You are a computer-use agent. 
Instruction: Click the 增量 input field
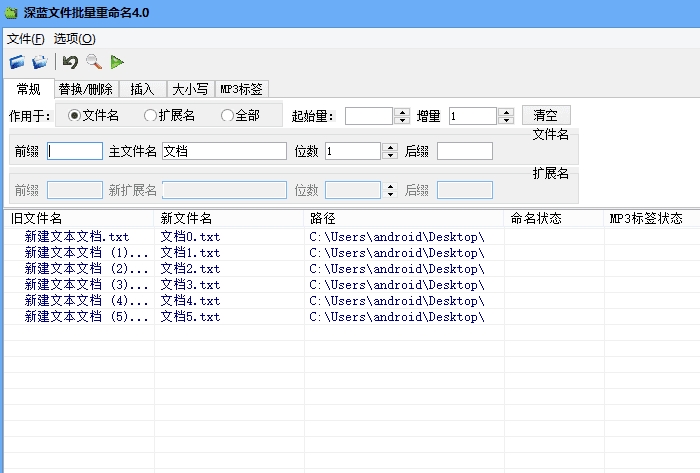click(473, 116)
